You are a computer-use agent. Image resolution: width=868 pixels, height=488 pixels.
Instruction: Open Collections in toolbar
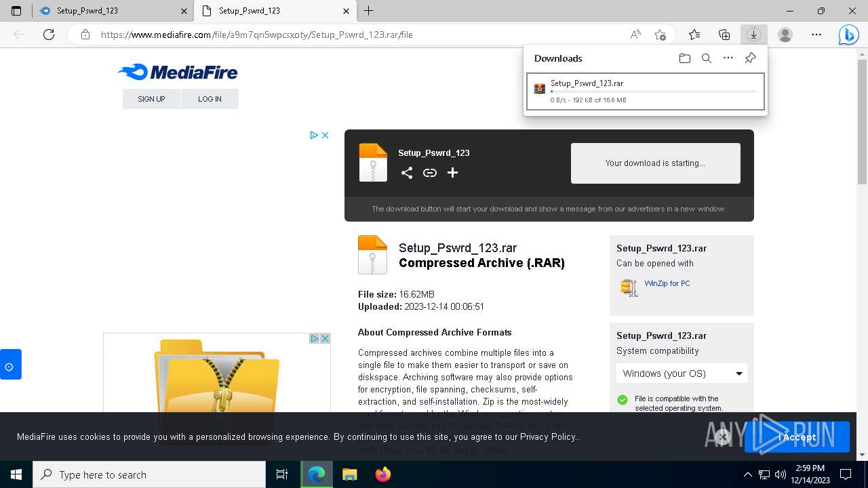pos(724,35)
